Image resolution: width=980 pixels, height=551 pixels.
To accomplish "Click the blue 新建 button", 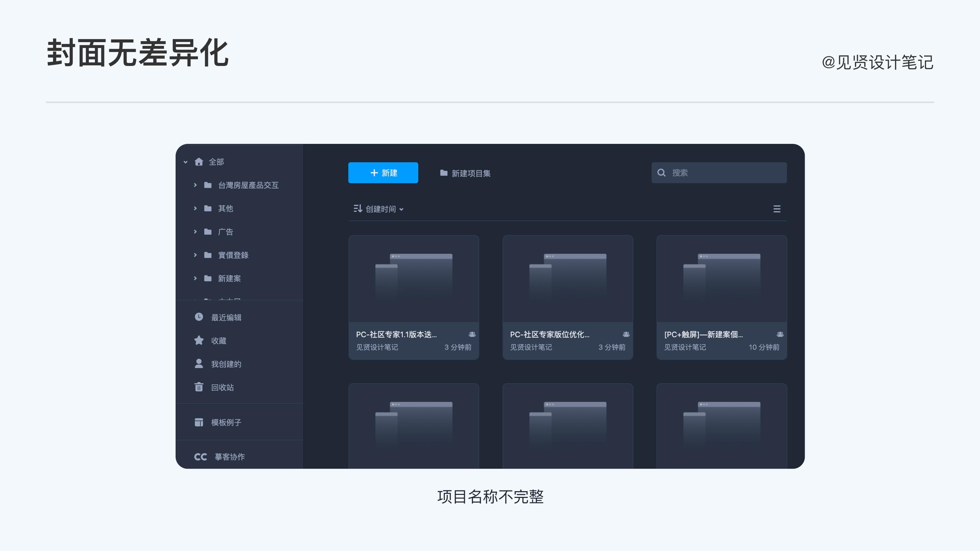I will coord(383,173).
